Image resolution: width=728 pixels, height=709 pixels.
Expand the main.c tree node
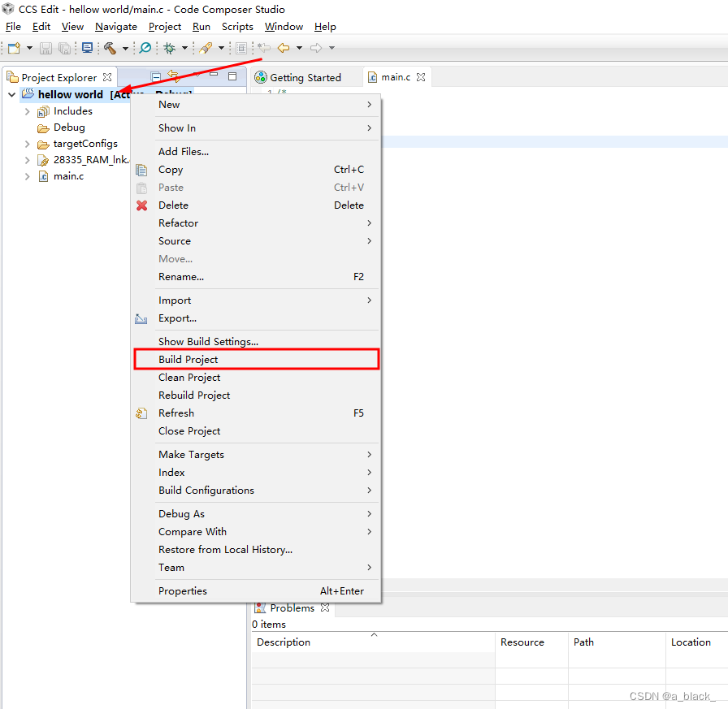pos(28,176)
